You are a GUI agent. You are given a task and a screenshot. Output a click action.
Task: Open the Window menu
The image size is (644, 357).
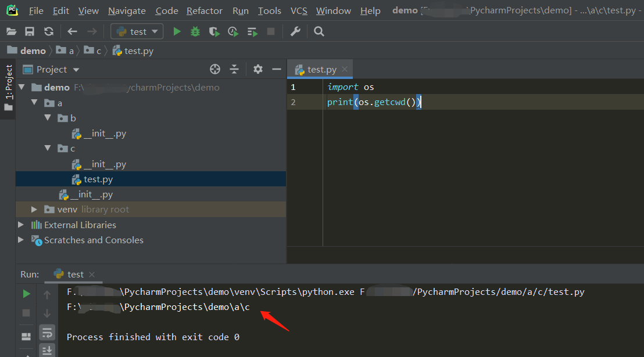[334, 10]
